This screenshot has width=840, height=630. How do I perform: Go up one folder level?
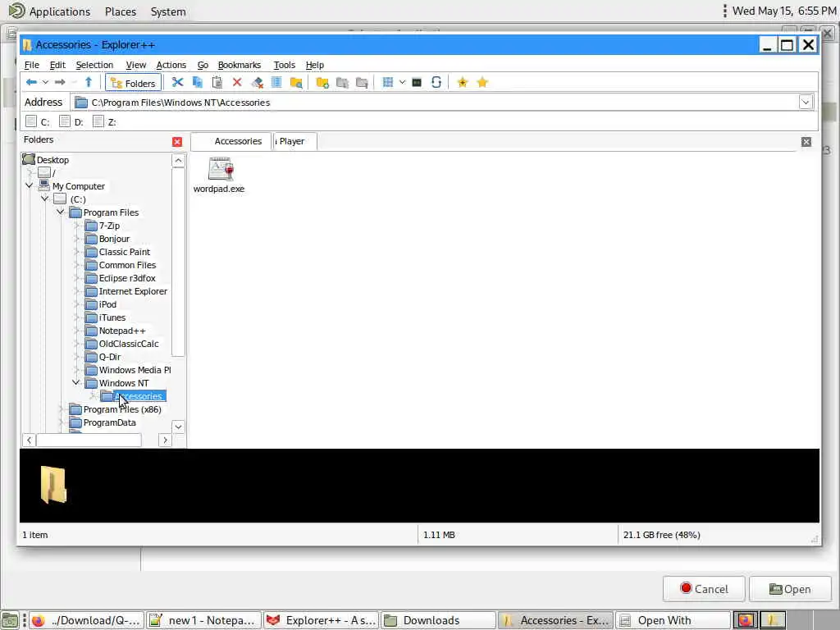(89, 83)
